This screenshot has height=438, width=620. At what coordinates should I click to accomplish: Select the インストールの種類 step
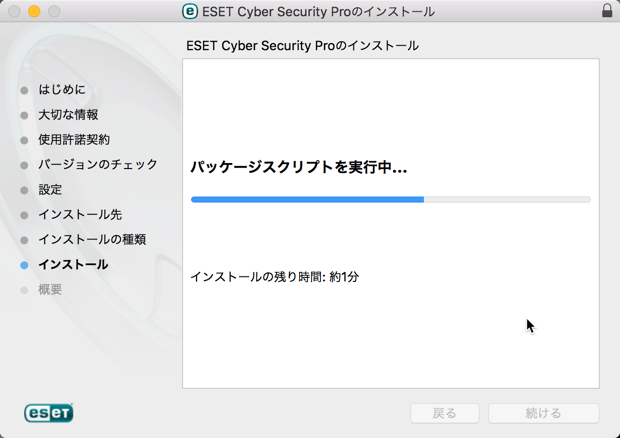[x=92, y=240]
